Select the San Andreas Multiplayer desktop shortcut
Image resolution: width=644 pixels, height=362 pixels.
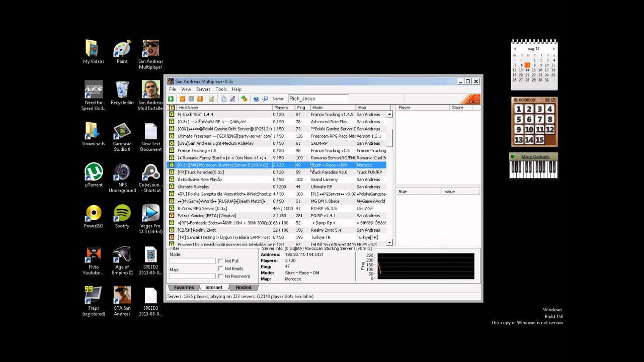point(150,55)
